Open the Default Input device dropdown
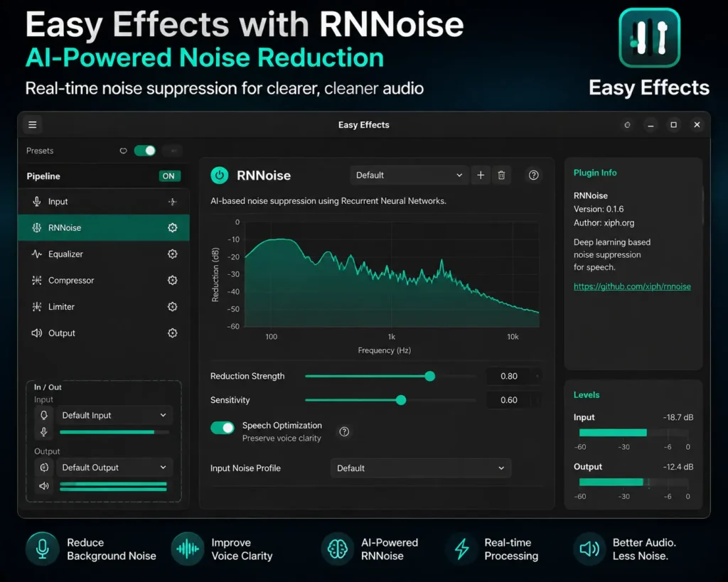This screenshot has width=728, height=582. pos(114,415)
